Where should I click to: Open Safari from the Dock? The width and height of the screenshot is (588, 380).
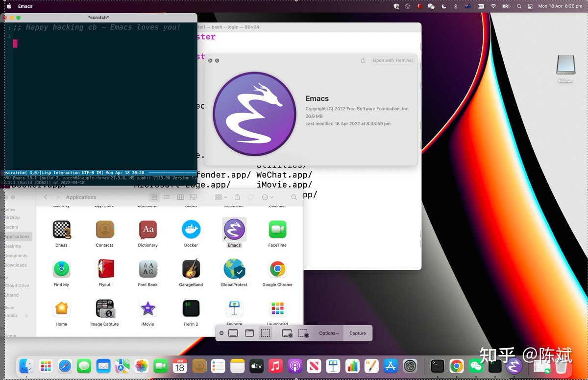[x=65, y=366]
